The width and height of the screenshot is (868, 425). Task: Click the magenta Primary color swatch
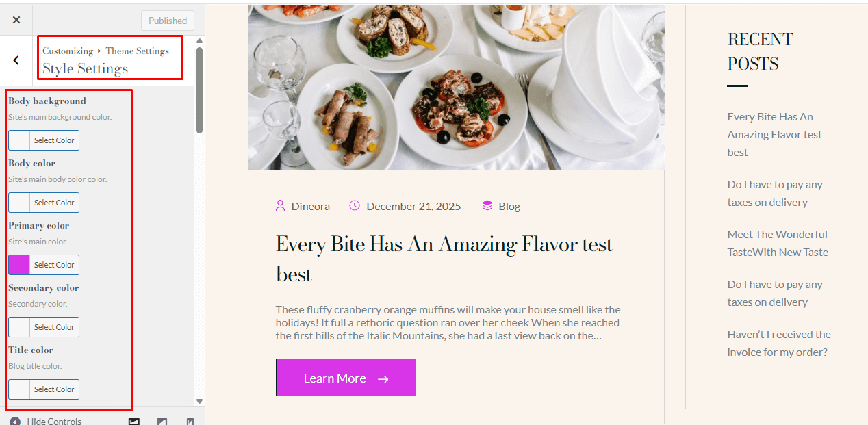(19, 265)
